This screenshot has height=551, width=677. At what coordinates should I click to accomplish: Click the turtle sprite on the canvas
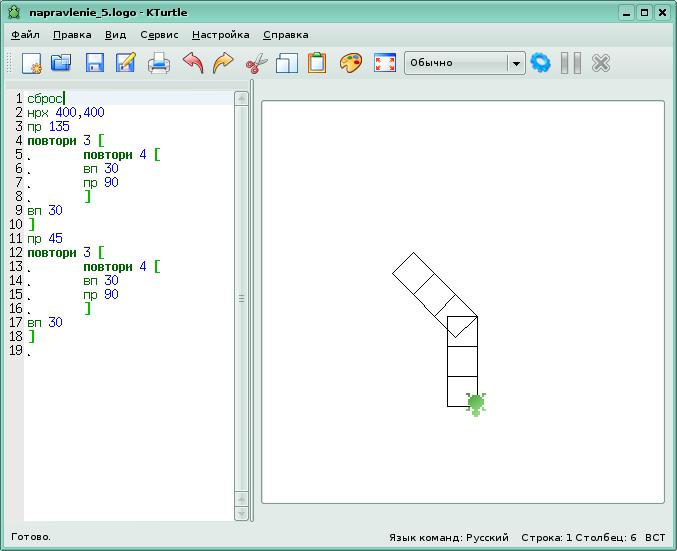tap(476, 403)
